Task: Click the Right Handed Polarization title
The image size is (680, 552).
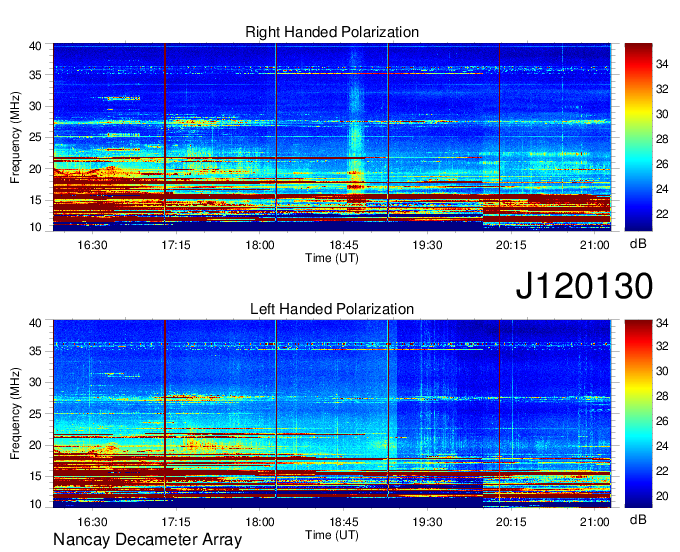Action: point(332,32)
